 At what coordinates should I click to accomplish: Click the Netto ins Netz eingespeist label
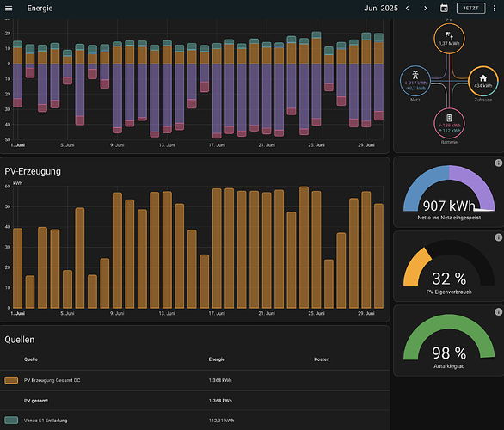[x=449, y=218]
